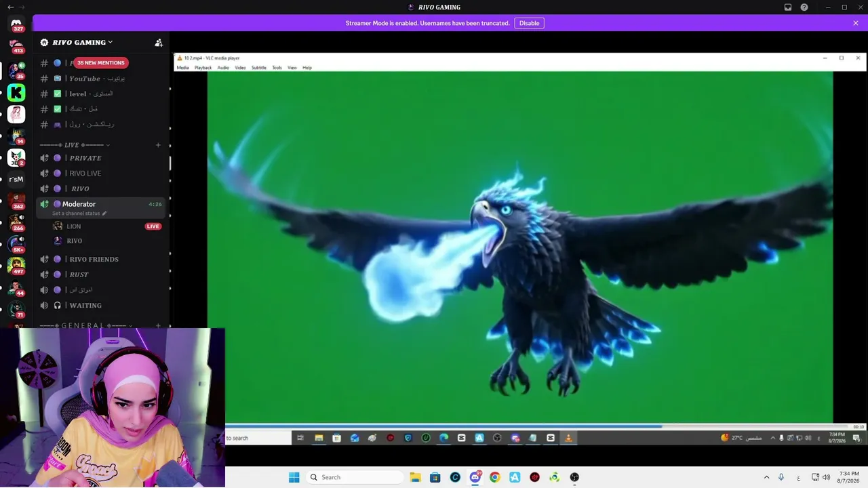Open Google Chrome from the Windows taskbar
The height and width of the screenshot is (488, 868).
point(495,477)
